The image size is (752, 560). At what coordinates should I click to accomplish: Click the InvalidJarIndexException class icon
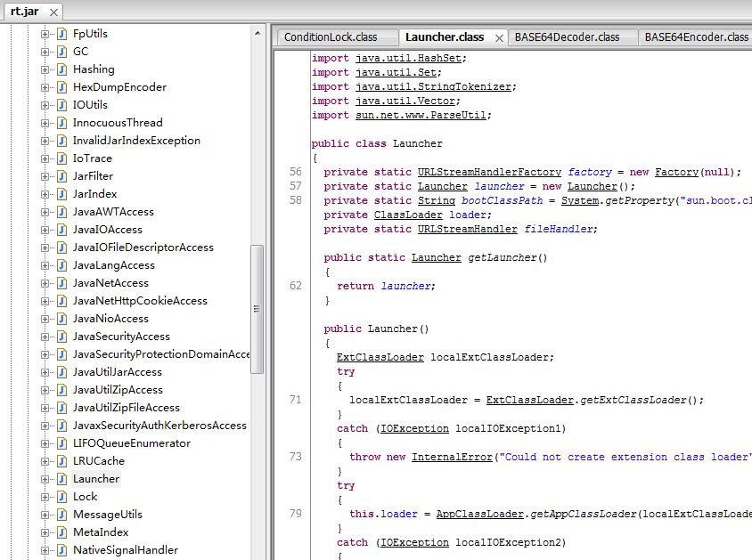tap(61, 141)
